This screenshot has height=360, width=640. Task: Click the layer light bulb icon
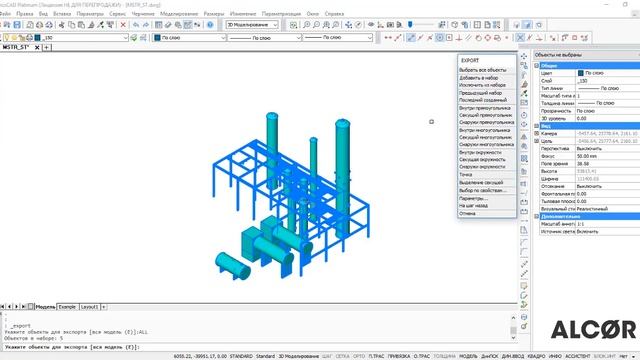coord(7,38)
